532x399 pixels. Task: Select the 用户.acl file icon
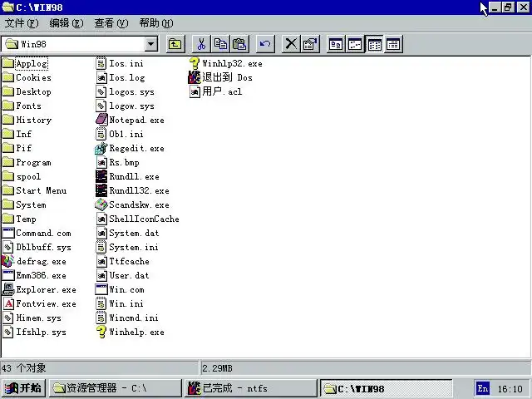[195, 92]
